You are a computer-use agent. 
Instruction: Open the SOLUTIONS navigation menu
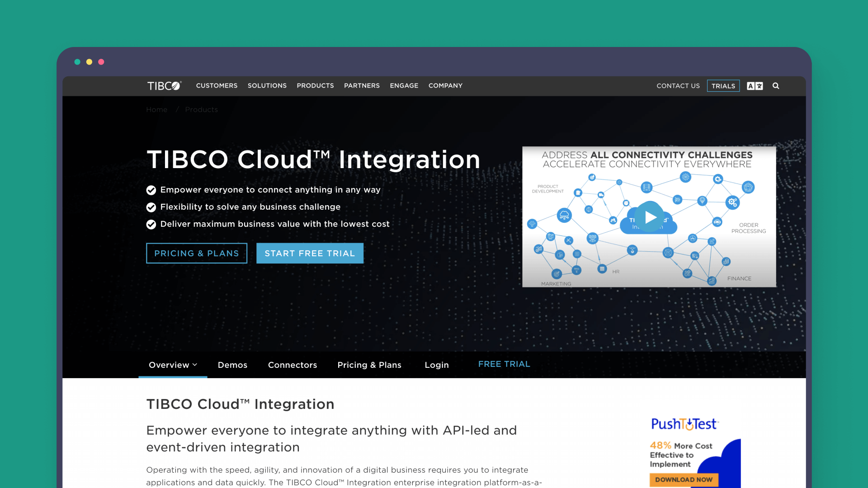pyautogui.click(x=267, y=85)
